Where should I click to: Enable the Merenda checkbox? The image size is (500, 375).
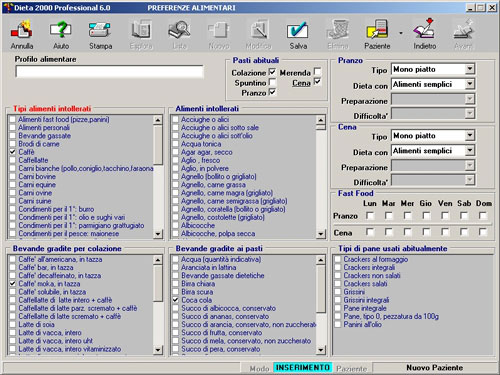[x=318, y=71]
